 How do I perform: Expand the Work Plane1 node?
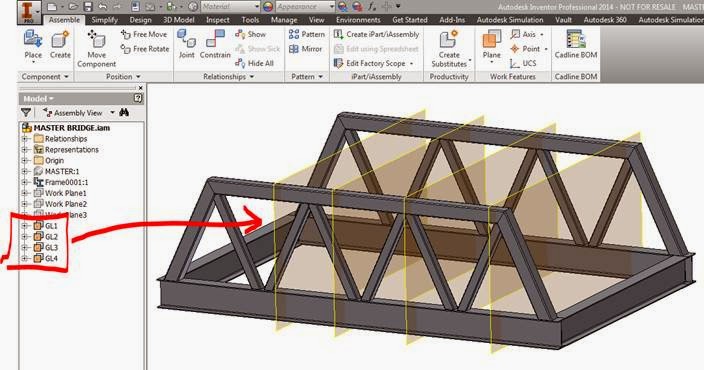point(25,193)
